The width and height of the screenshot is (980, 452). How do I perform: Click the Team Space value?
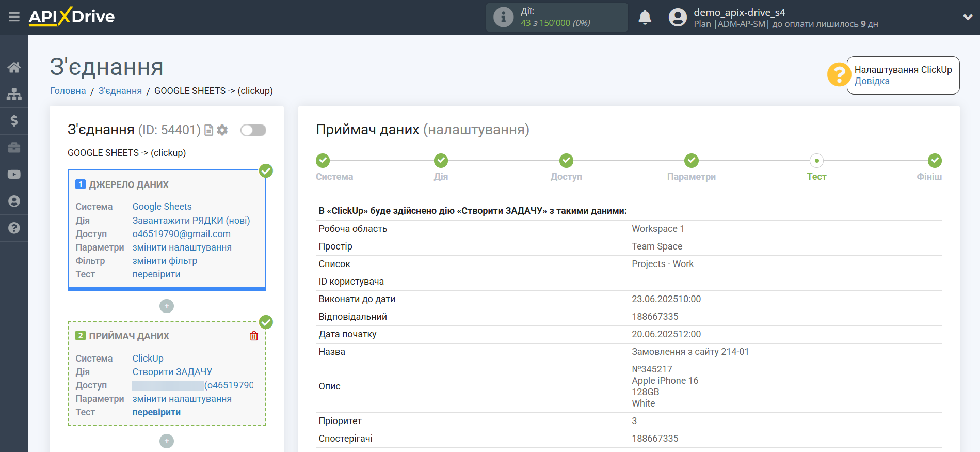[657, 246]
